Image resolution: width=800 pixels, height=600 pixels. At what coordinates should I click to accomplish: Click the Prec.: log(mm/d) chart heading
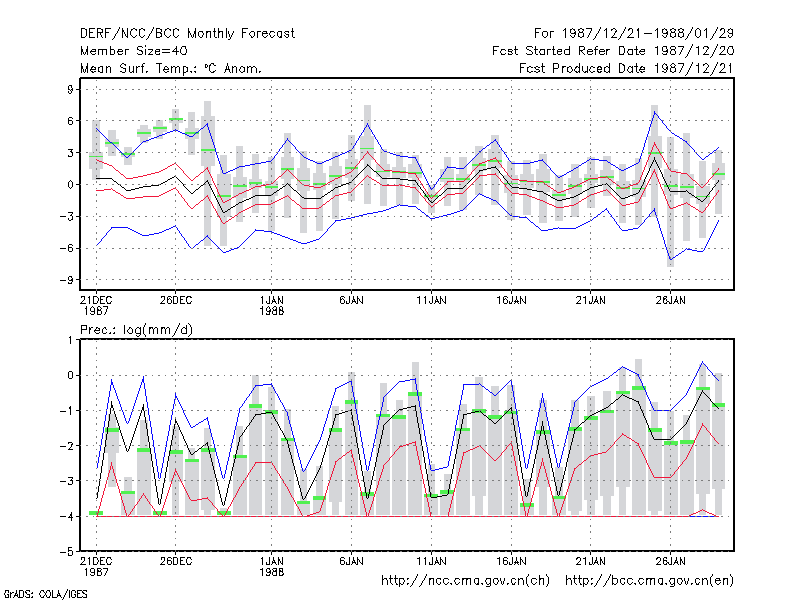click(x=136, y=330)
